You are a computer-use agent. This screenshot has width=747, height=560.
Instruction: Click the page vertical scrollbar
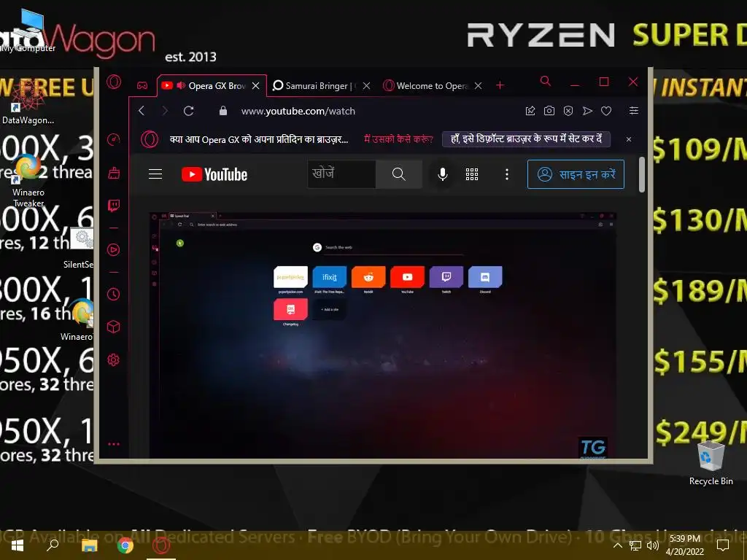(x=642, y=174)
